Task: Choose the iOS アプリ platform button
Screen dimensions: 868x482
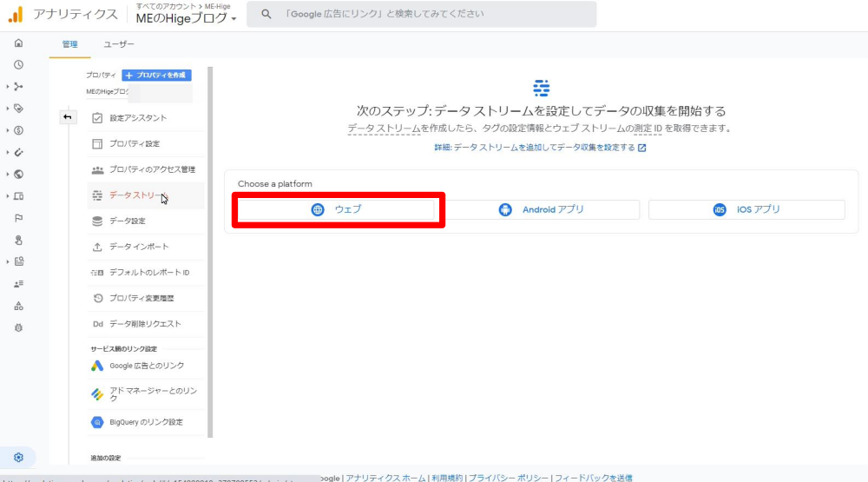Action: click(x=746, y=209)
